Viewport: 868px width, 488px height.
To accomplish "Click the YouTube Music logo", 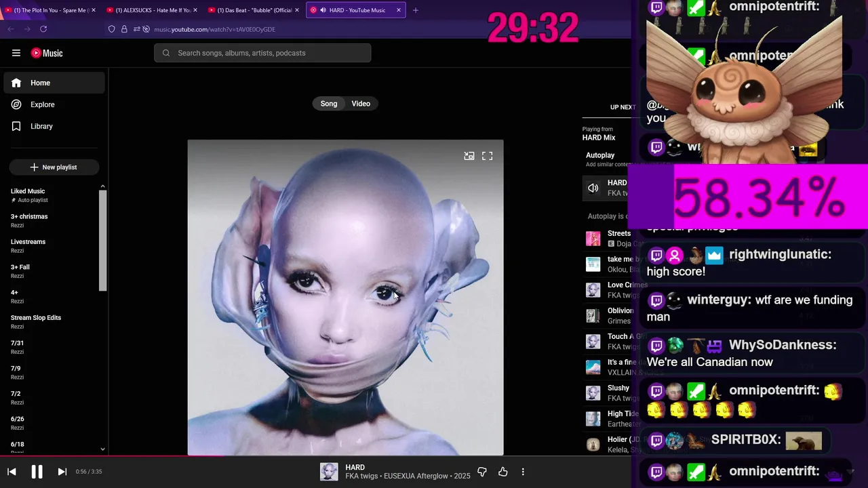I will [47, 53].
